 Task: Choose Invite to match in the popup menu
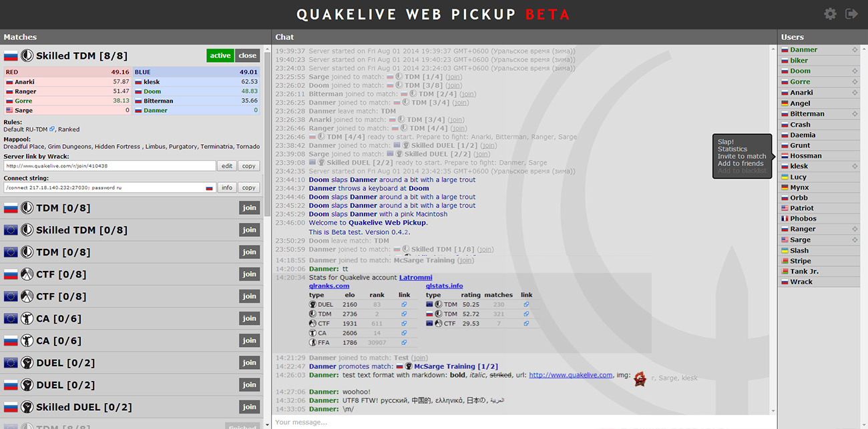742,156
